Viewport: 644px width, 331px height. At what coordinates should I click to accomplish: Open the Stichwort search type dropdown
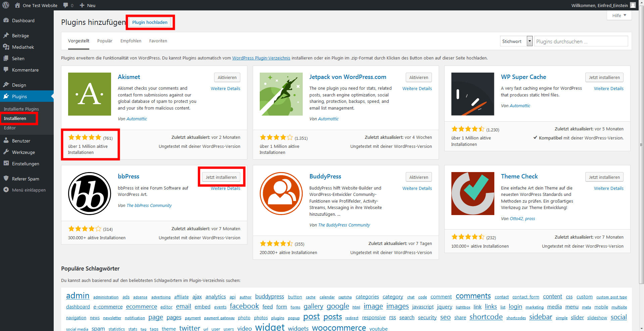coord(516,41)
